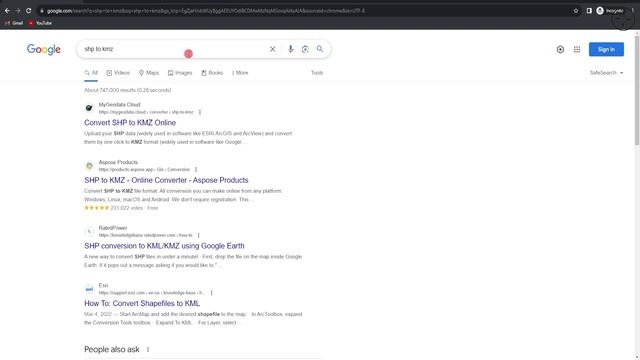This screenshot has height=360, width=640.
Task: Open quick settings gear icon
Action: (x=560, y=49)
